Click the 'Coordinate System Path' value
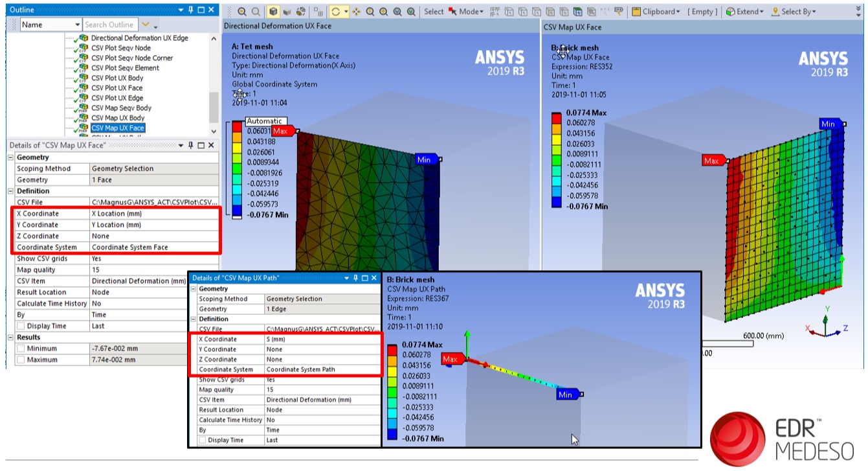This screenshot has height=471, width=868. 322,369
